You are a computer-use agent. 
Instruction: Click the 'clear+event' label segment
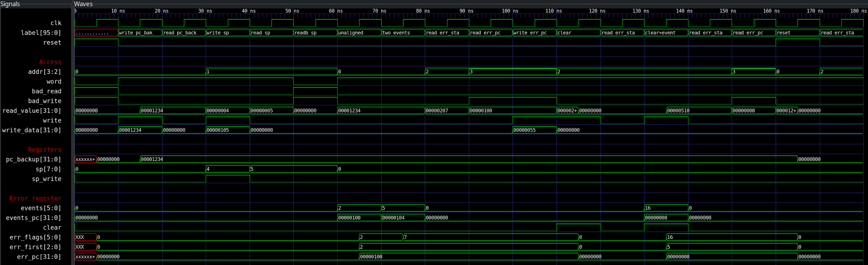666,33
